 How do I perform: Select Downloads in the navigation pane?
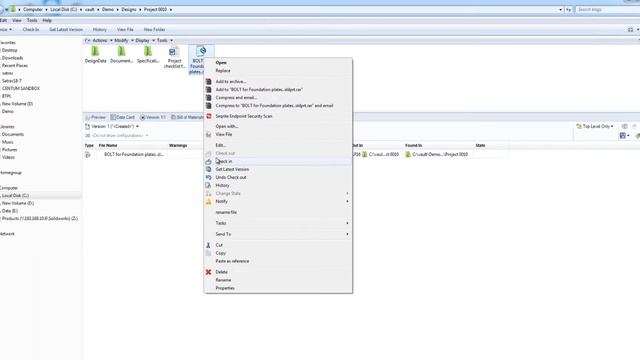12,58
